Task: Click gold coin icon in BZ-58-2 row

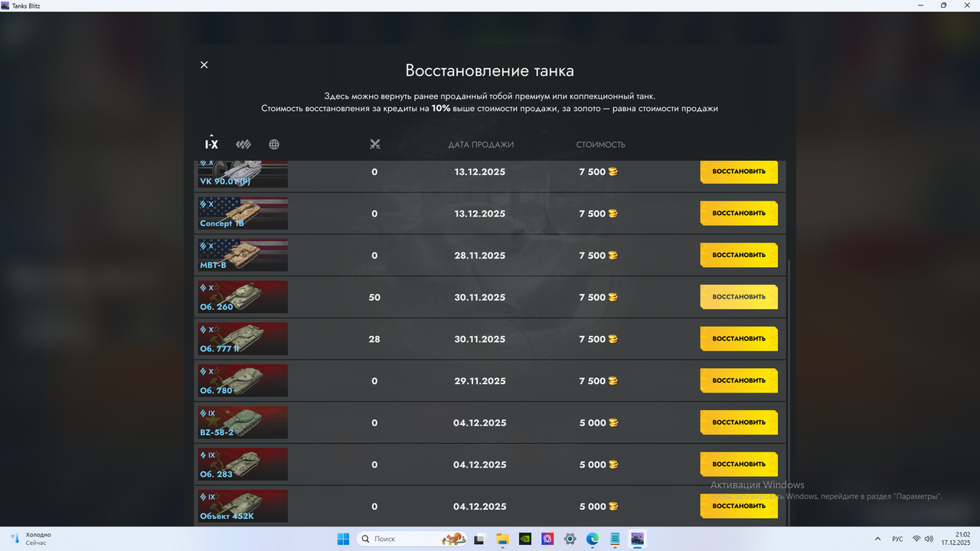Action: pyautogui.click(x=612, y=422)
